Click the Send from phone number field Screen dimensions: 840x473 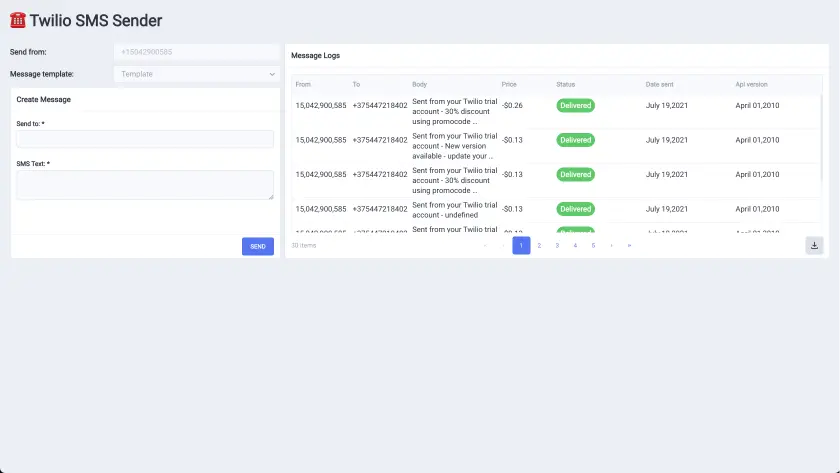click(x=197, y=52)
